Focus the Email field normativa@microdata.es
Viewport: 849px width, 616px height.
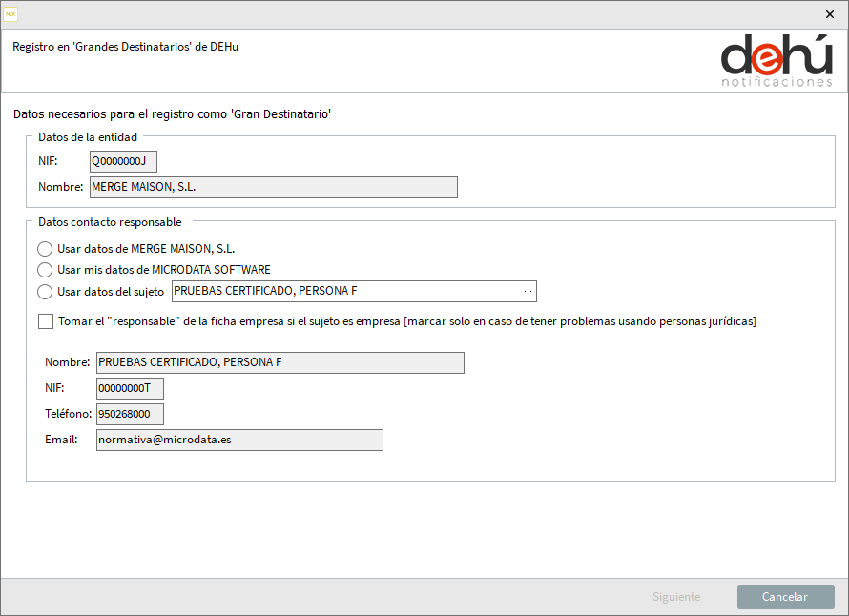[239, 441]
